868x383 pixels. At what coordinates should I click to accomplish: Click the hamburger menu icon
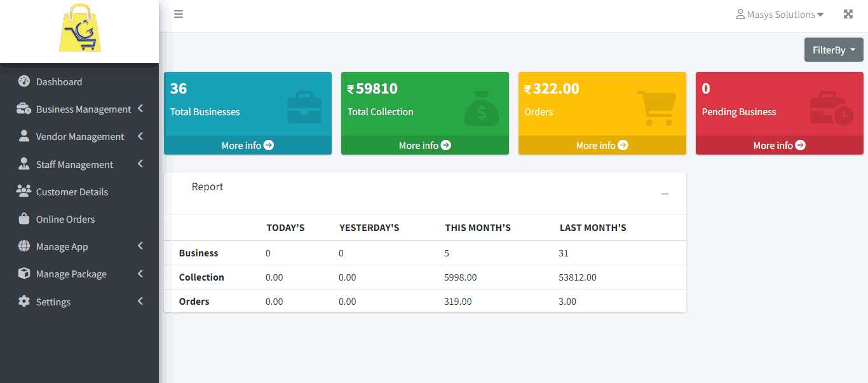point(179,14)
